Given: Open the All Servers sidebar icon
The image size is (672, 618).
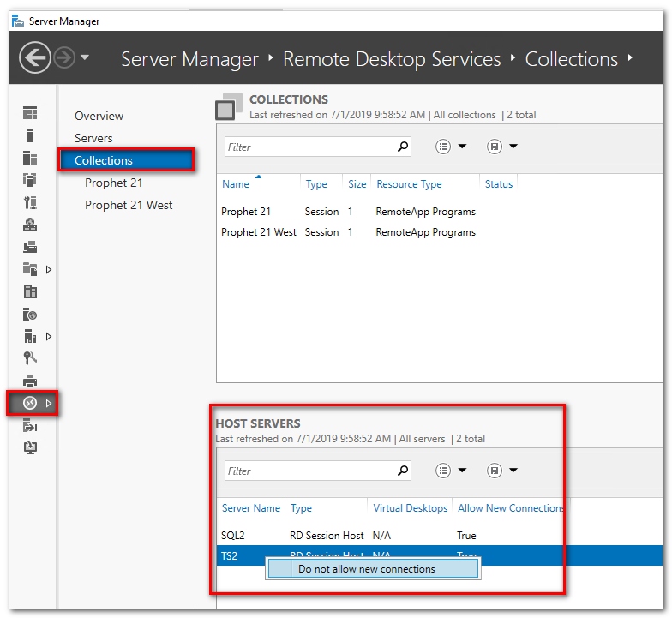Looking at the screenshot, I should tap(30, 158).
